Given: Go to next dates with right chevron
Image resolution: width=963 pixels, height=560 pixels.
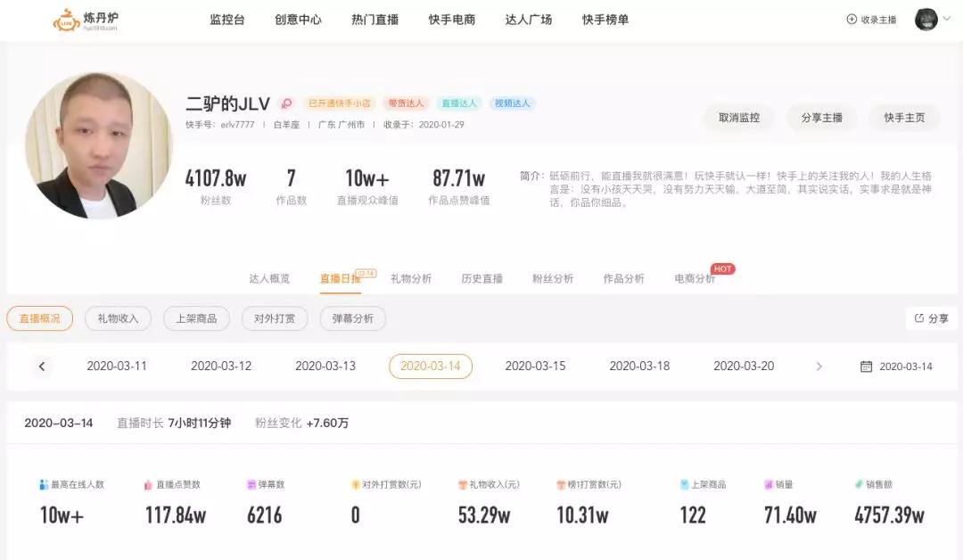Looking at the screenshot, I should [x=819, y=366].
